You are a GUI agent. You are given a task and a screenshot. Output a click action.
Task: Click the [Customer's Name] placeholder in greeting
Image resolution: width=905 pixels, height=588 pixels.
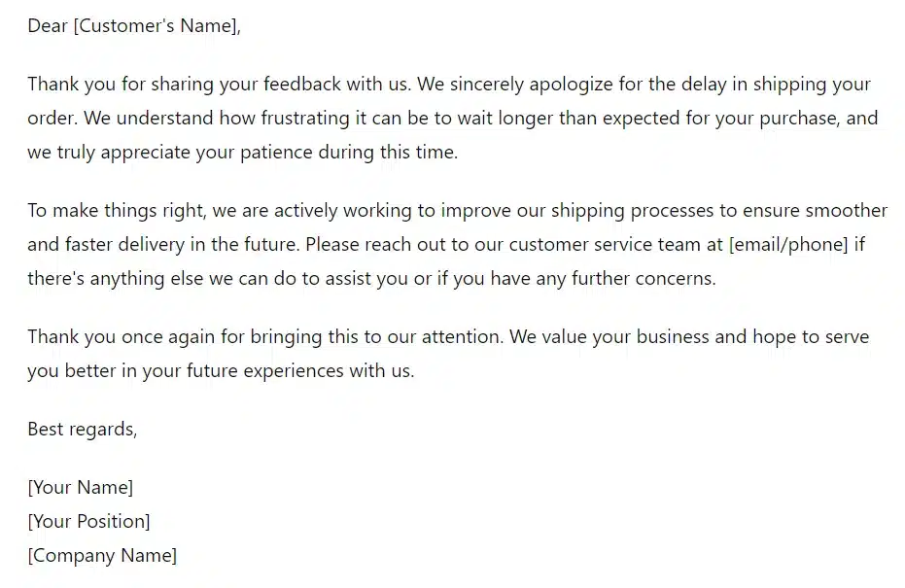pos(156,26)
